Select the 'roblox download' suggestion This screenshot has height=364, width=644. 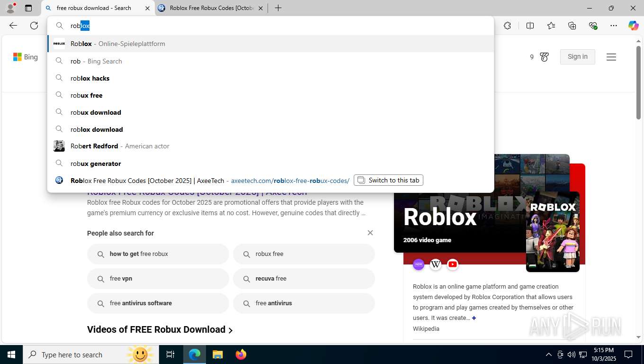pyautogui.click(x=270, y=129)
